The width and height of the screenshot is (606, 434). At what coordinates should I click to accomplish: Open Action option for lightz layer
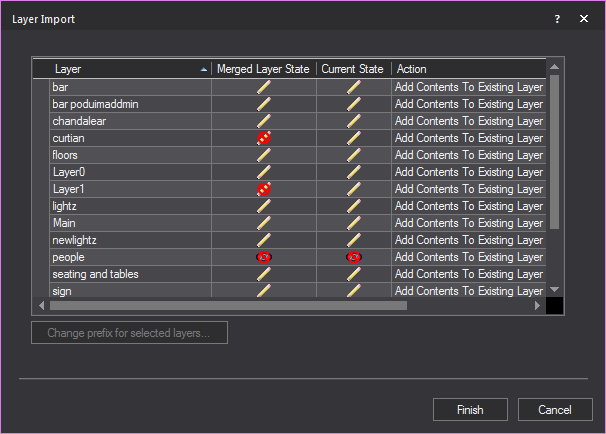(x=469, y=206)
